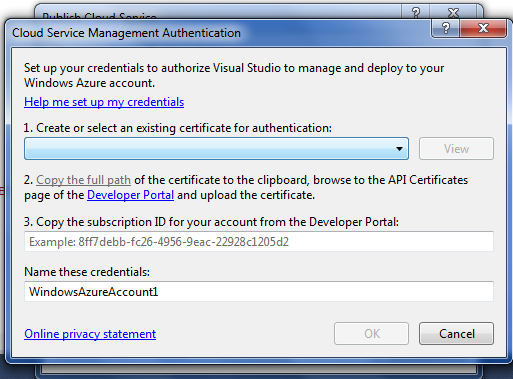Click the help question mark in Authentication dialog
The width and height of the screenshot is (513, 379).
pyautogui.click(x=446, y=28)
